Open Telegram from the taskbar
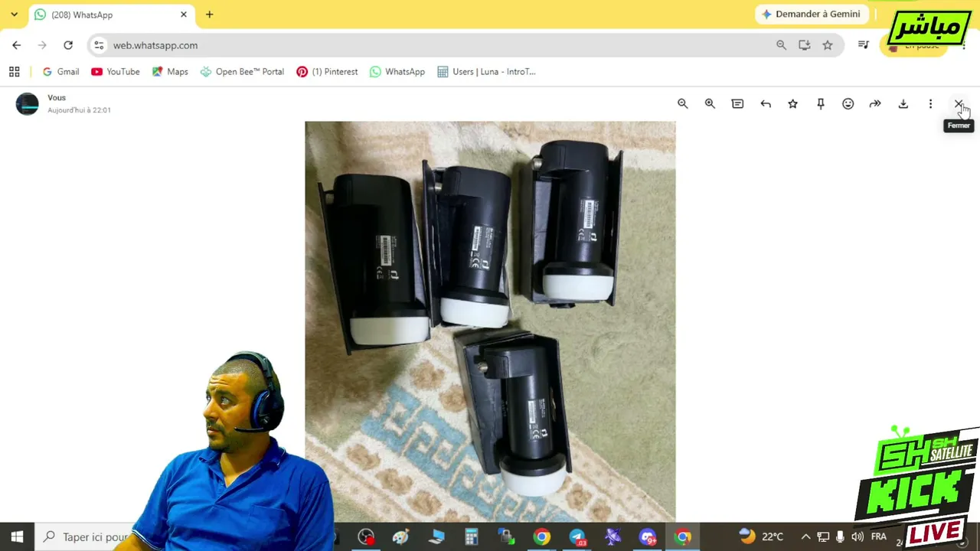980x551 pixels. click(x=577, y=537)
